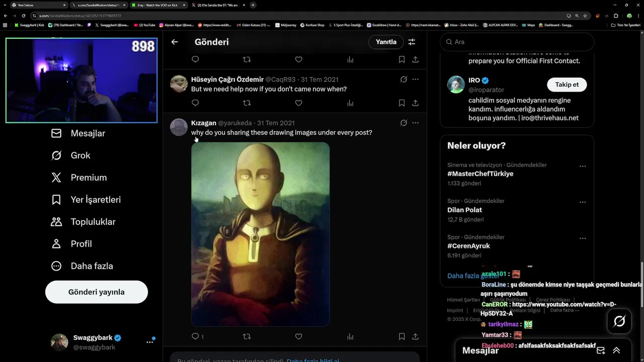Switch to the X'te Sandia the ET browser tab
This screenshot has height=362, width=644.
click(217, 5)
